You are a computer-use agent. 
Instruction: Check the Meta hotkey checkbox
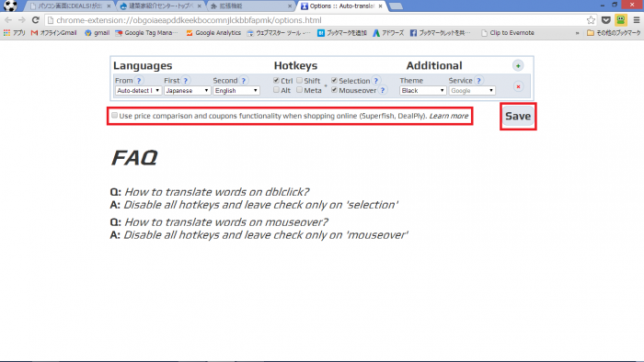pyautogui.click(x=299, y=90)
